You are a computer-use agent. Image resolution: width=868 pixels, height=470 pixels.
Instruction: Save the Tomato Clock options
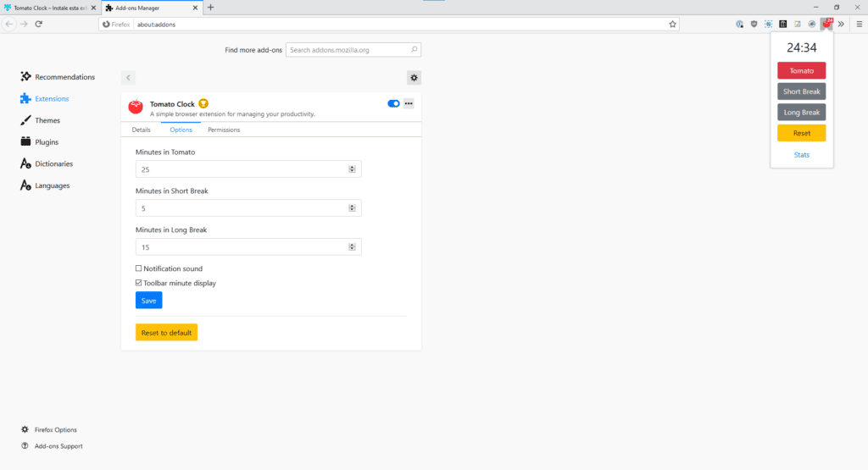[149, 301]
